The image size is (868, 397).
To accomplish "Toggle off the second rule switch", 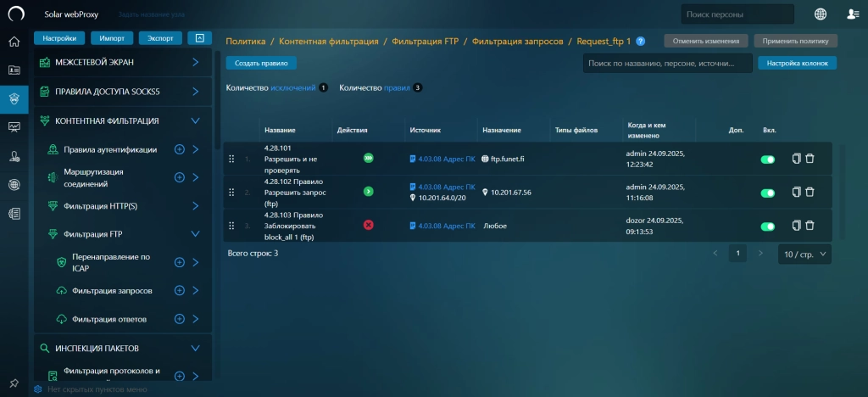I will point(768,193).
